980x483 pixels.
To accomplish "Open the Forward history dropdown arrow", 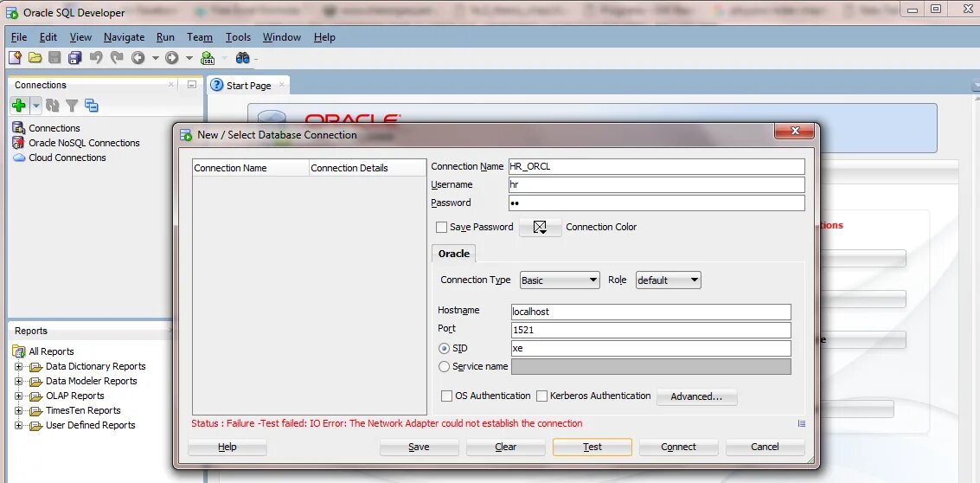I will tap(189, 57).
